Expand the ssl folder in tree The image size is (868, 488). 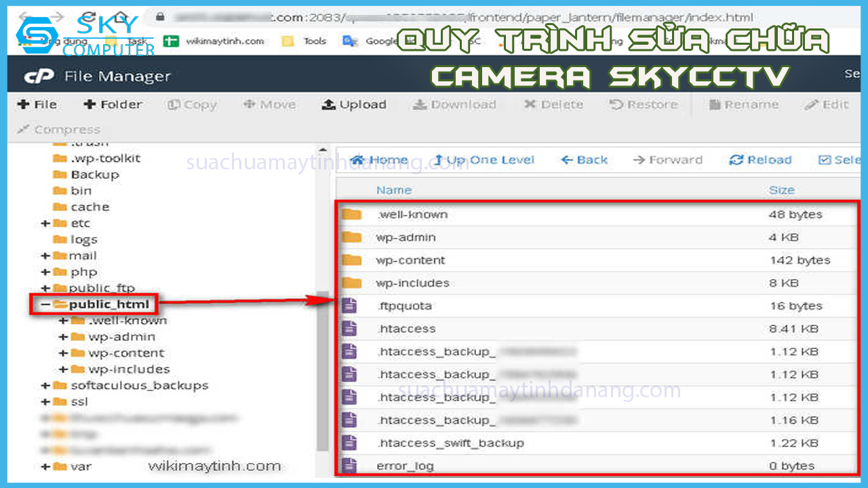[x=45, y=402]
